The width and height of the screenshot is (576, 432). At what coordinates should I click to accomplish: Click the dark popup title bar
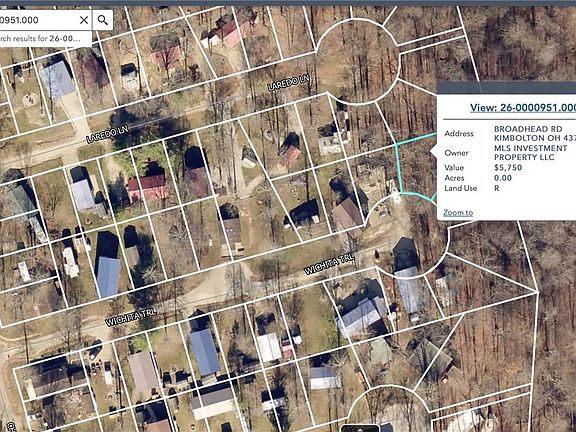[507, 87]
